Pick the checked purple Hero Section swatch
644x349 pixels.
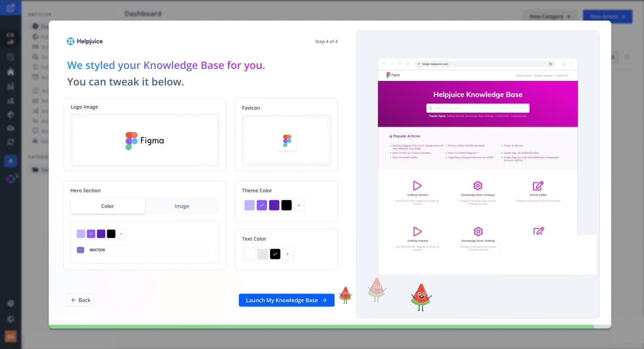[91, 234]
